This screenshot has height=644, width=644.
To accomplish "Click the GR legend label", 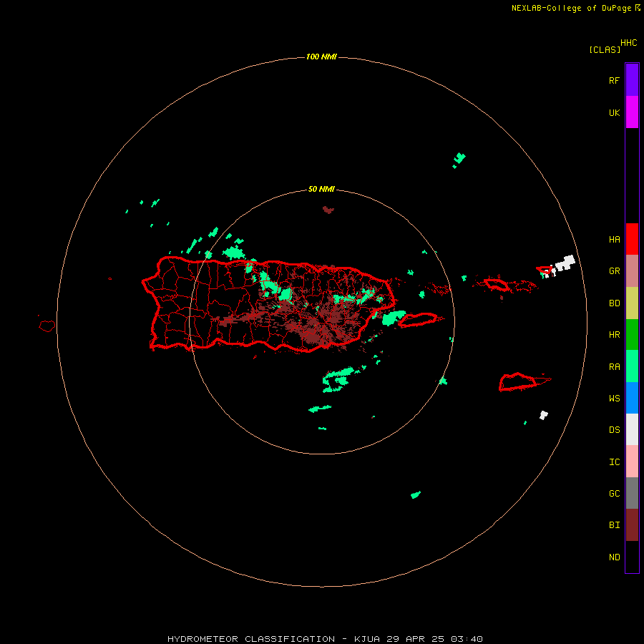I will (x=614, y=271).
